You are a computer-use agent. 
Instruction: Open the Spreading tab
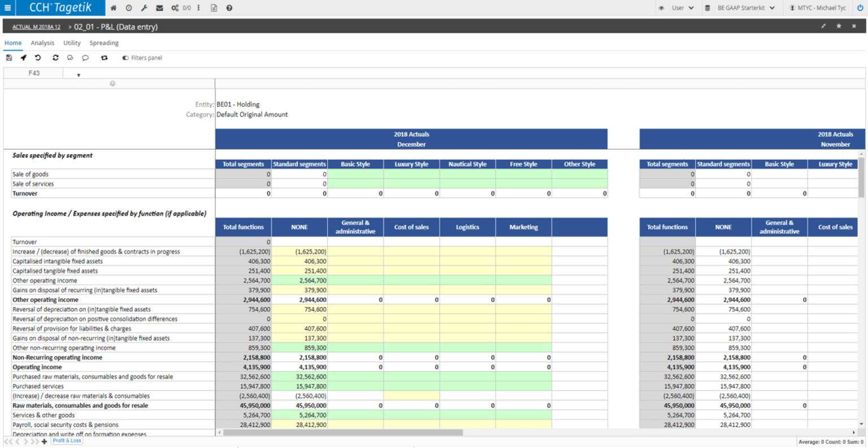[104, 43]
